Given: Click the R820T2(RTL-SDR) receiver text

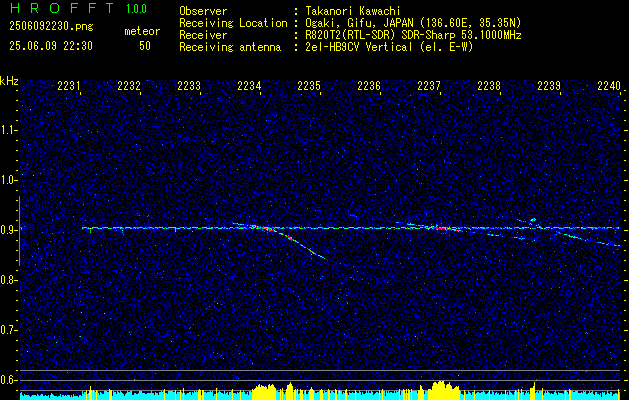Looking at the screenshot, I should click(x=413, y=35).
